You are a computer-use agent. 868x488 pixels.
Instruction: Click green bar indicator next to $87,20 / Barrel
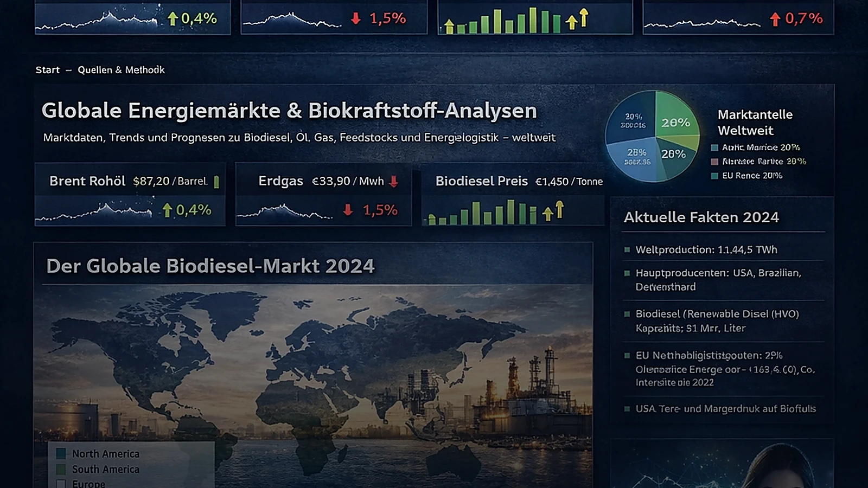point(216,182)
